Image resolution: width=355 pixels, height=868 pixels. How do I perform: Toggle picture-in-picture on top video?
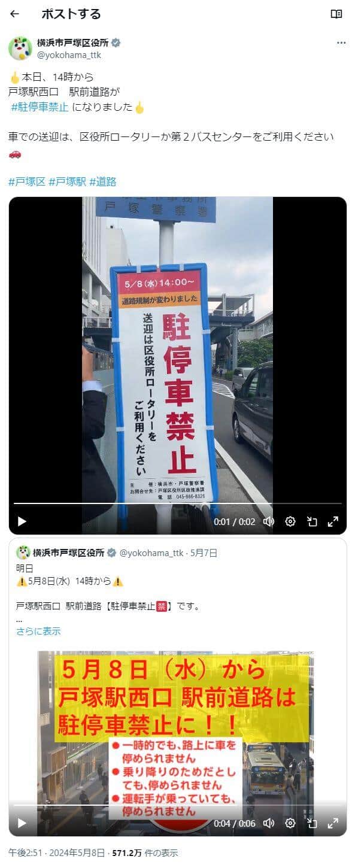[312, 521]
